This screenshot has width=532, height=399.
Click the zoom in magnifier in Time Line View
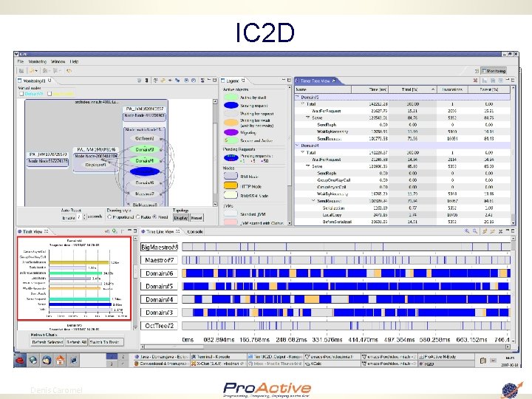tap(467, 231)
